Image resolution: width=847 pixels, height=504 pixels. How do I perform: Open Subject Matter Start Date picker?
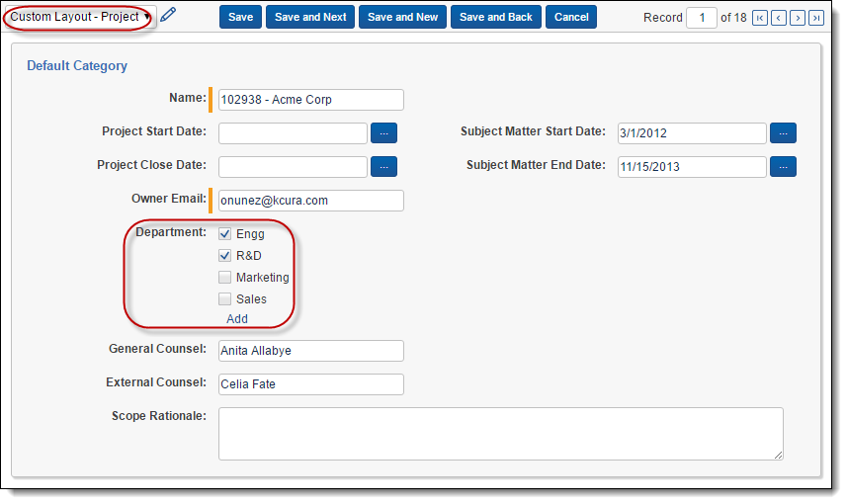click(783, 133)
